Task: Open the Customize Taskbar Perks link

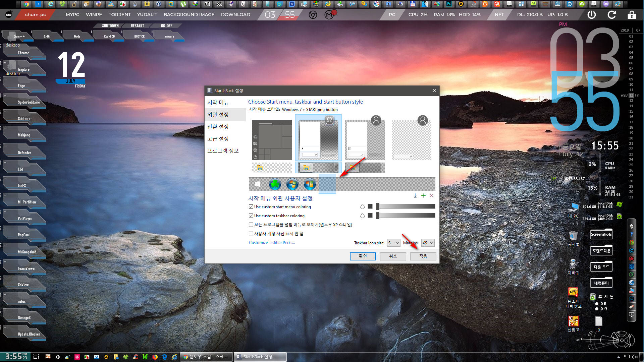Action: pyautogui.click(x=272, y=243)
